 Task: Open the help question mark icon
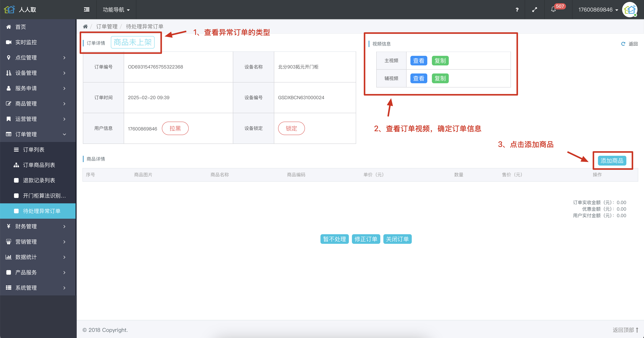(x=517, y=10)
